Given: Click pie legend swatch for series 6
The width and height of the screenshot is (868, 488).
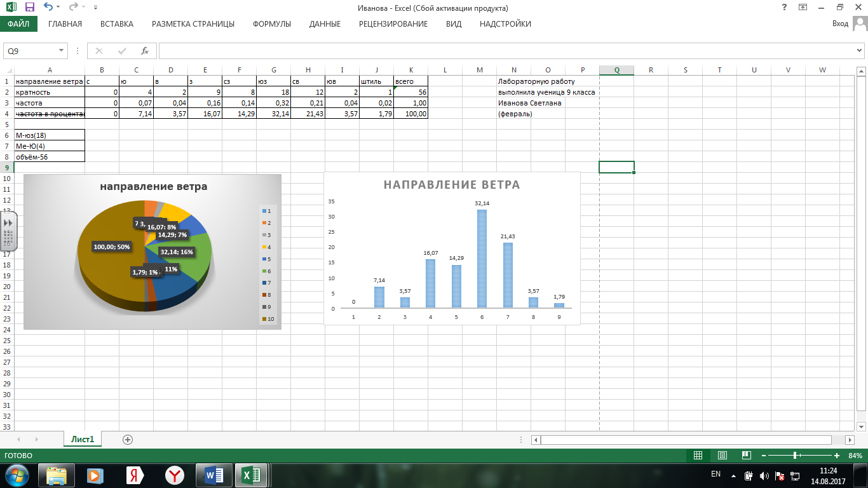Looking at the screenshot, I should [264, 271].
